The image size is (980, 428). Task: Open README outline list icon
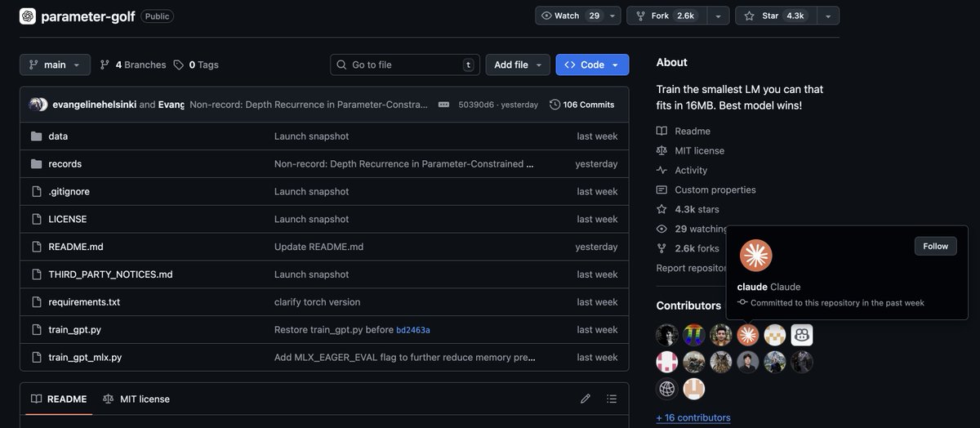(x=612, y=399)
